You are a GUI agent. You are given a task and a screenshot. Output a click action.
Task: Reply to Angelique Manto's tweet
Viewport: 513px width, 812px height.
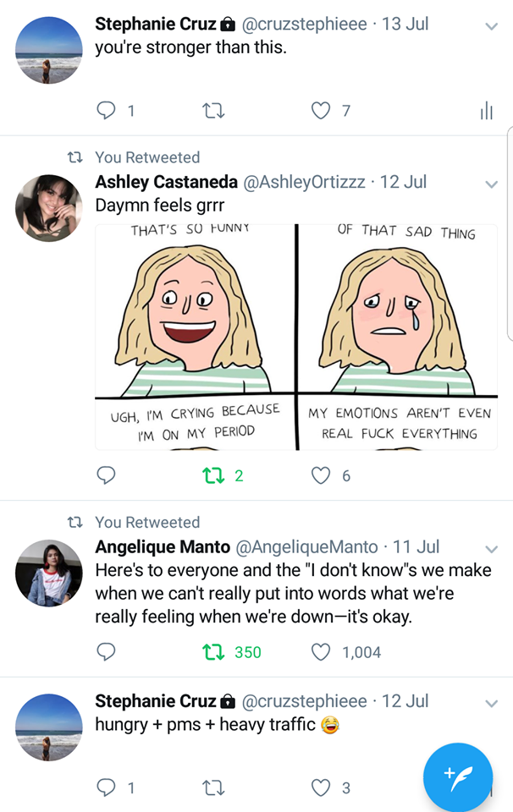(106, 652)
